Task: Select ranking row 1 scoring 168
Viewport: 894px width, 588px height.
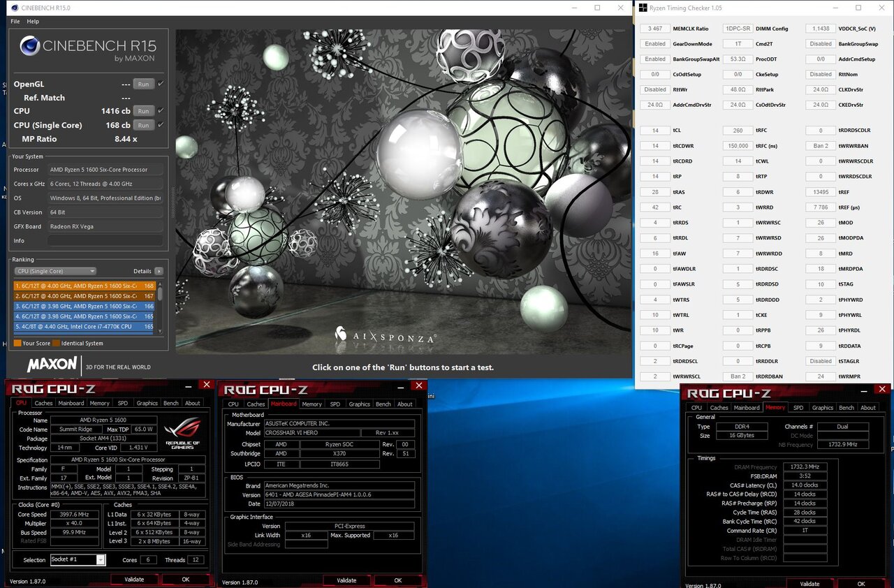Action: [85, 286]
